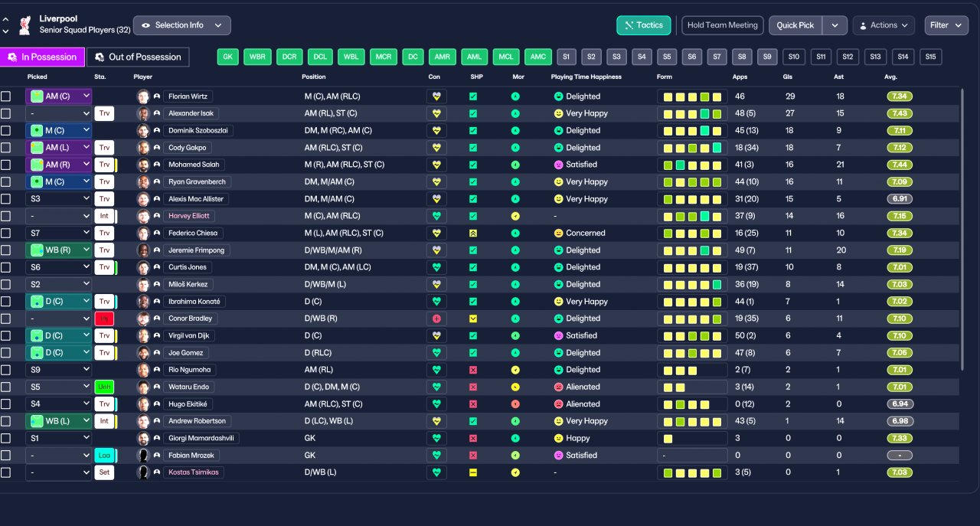Screen dimensions: 980x526
Task: Click Mohamed Salah's morale icon
Action: coord(516,165)
